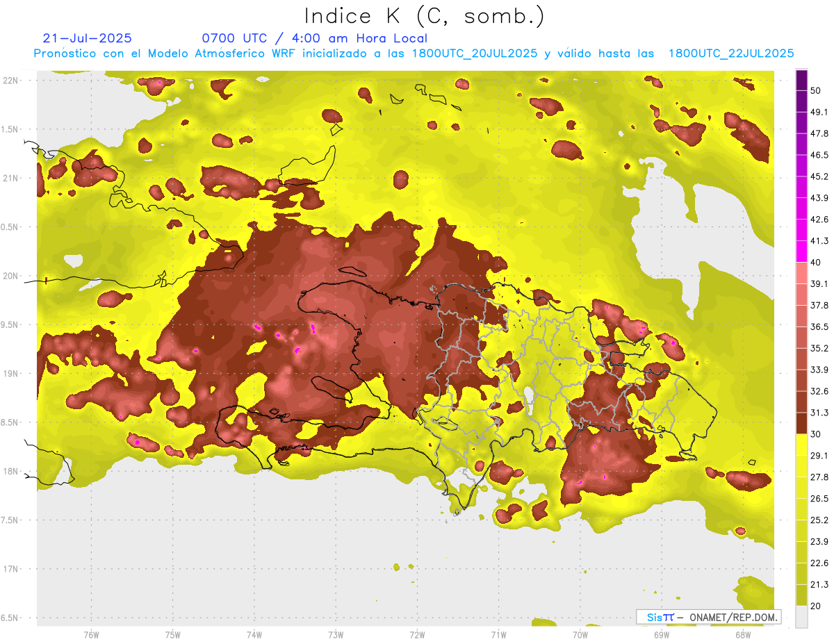This screenshot has height=644, width=834.
Task: Pick the bright yellow swatch between 29.1 and 30
Action: [x=801, y=445]
